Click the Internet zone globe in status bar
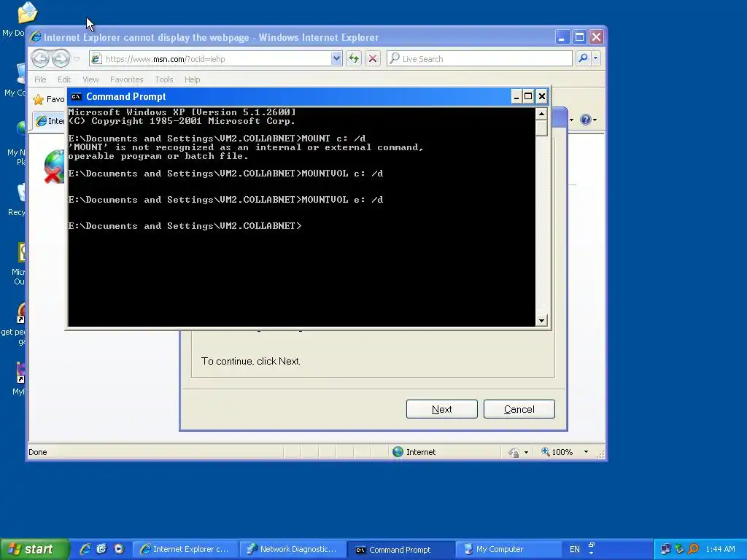The height and width of the screenshot is (560, 747). coord(398,452)
